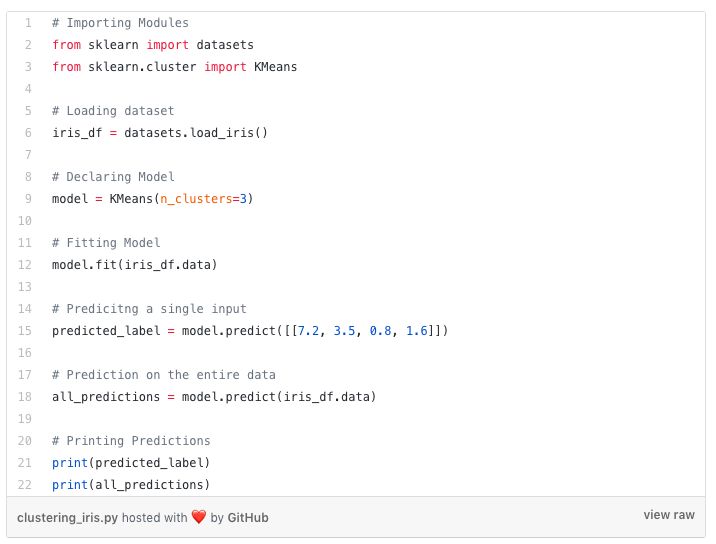Click line number 15

tap(26, 331)
